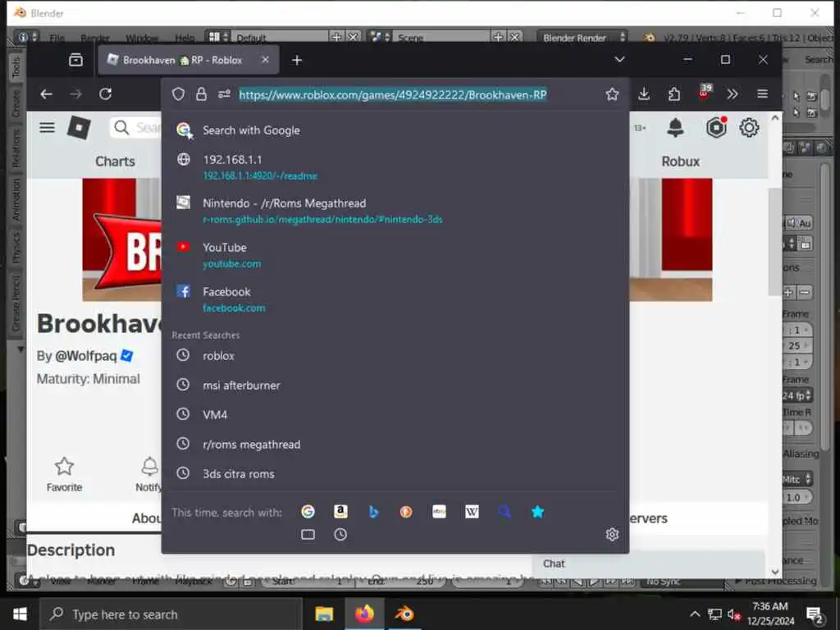The image size is (840, 630).
Task: Search open tabs using the tab icon
Action: (x=308, y=534)
